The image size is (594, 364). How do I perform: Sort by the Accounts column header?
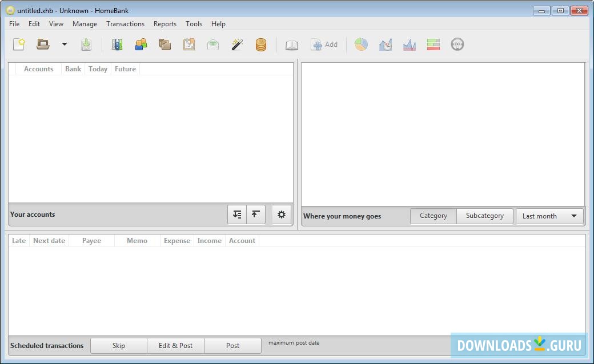click(x=38, y=69)
